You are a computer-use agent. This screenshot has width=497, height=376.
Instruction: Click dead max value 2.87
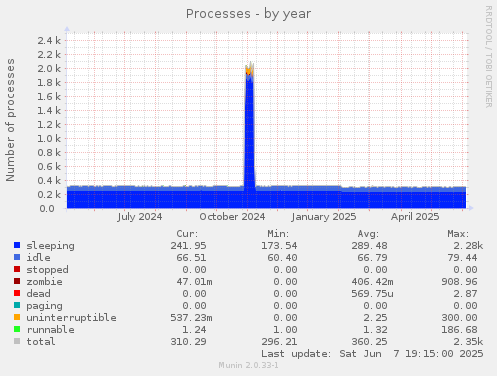tap(465, 294)
